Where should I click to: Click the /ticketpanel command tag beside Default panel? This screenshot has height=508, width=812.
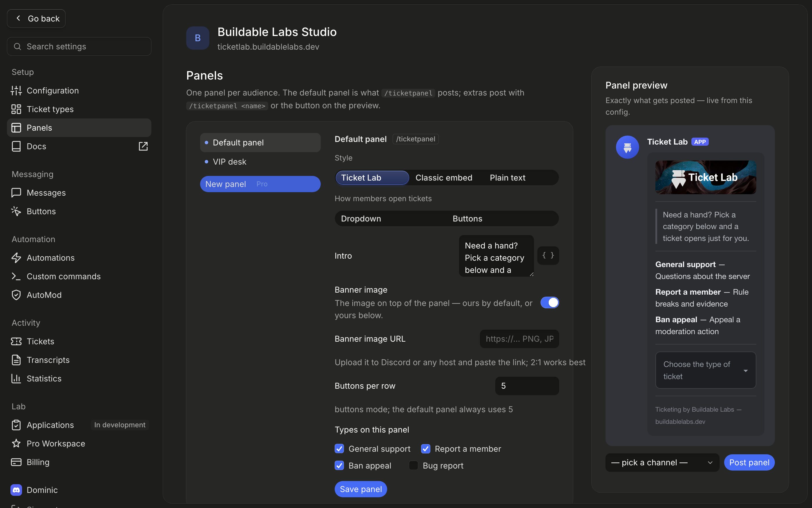[x=415, y=139]
